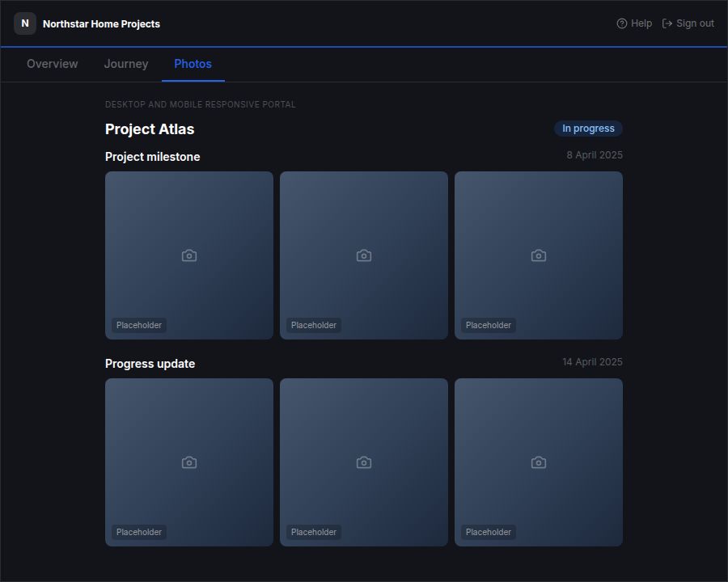The image size is (728, 582).
Task: Open first Project milestone photo thumbnail
Action: tap(189, 255)
